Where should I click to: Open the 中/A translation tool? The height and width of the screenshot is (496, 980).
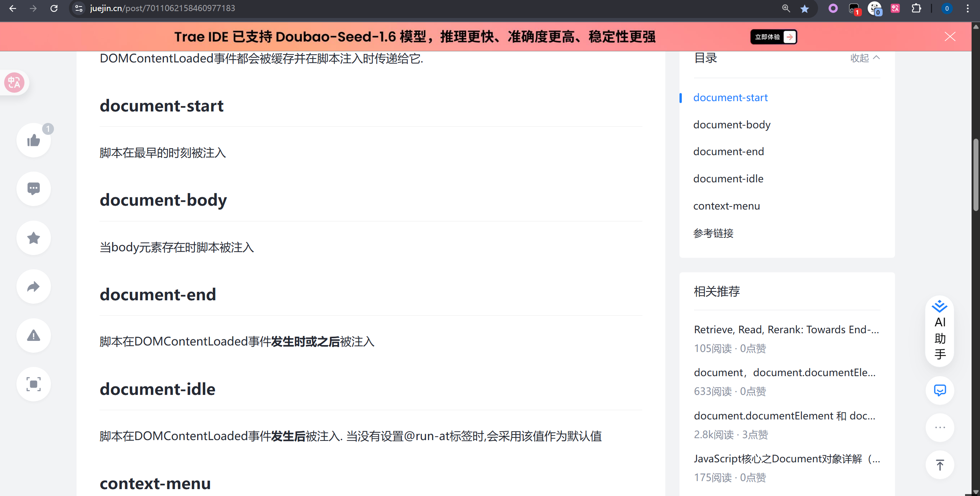point(14,82)
